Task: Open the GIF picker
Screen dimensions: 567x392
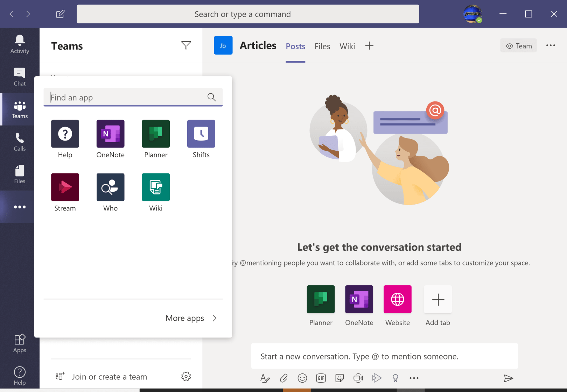Action: (x=321, y=378)
